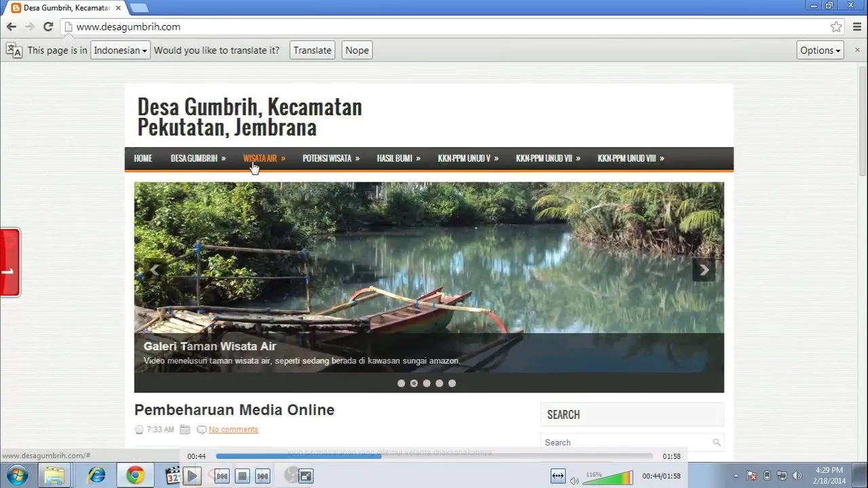Screen dimensions: 868x488
Task: Expand the POTENSI WISATA menu
Action: 330,159
